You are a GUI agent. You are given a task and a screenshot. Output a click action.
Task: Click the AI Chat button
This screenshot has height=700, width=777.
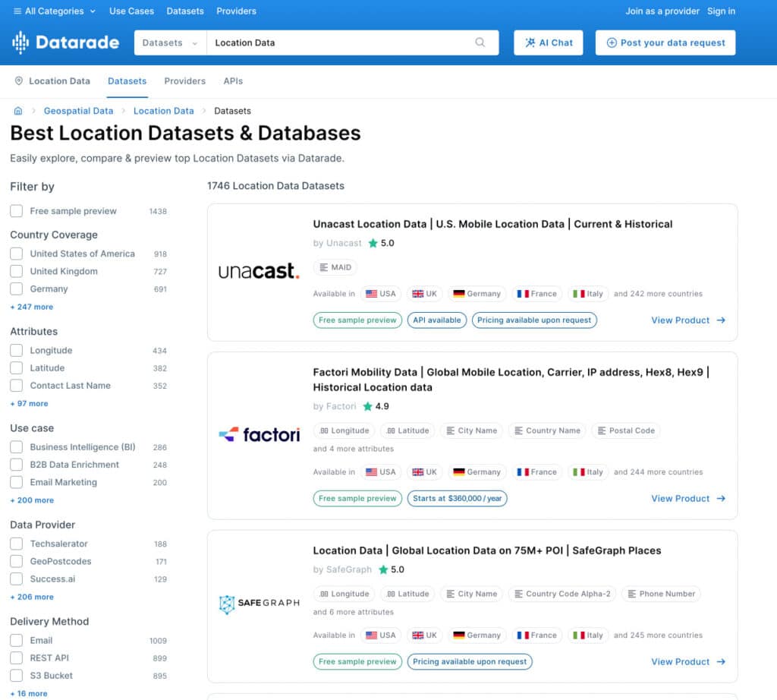(548, 43)
